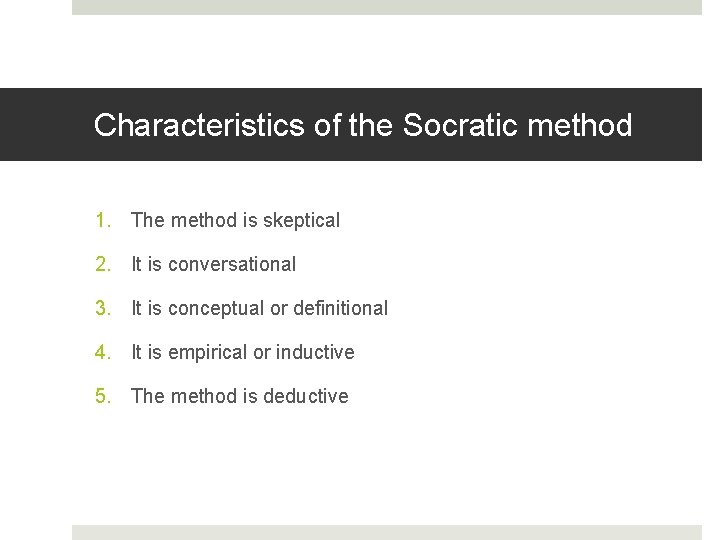This screenshot has width=720, height=540.
Task: Click the word 'deductive' in item five
Action: 306,396
